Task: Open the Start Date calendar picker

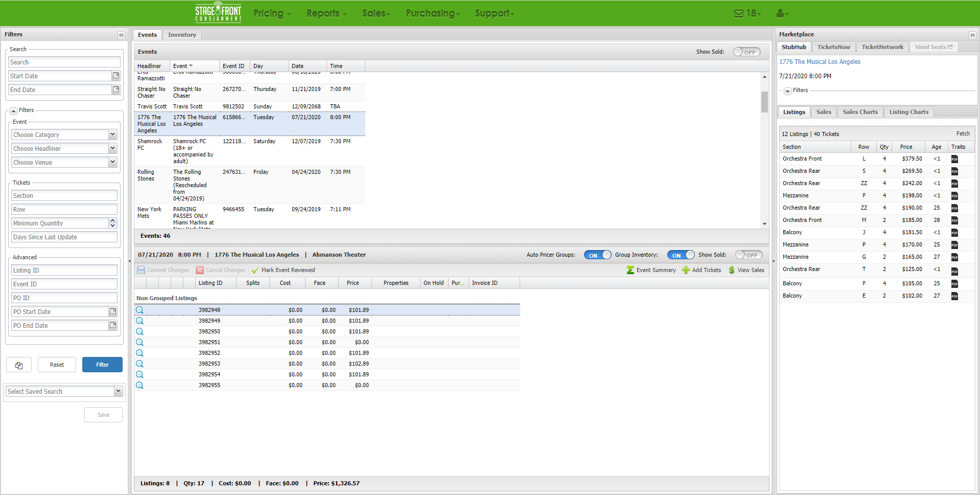Action: click(116, 76)
